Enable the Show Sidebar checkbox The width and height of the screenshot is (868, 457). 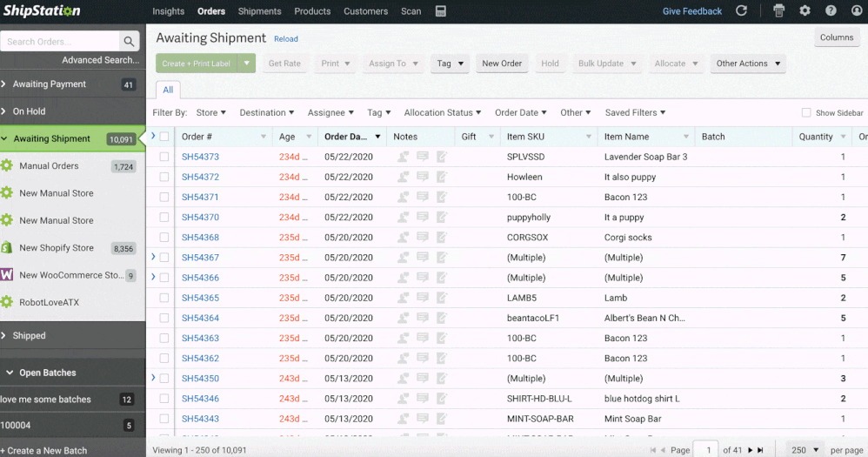coord(806,113)
